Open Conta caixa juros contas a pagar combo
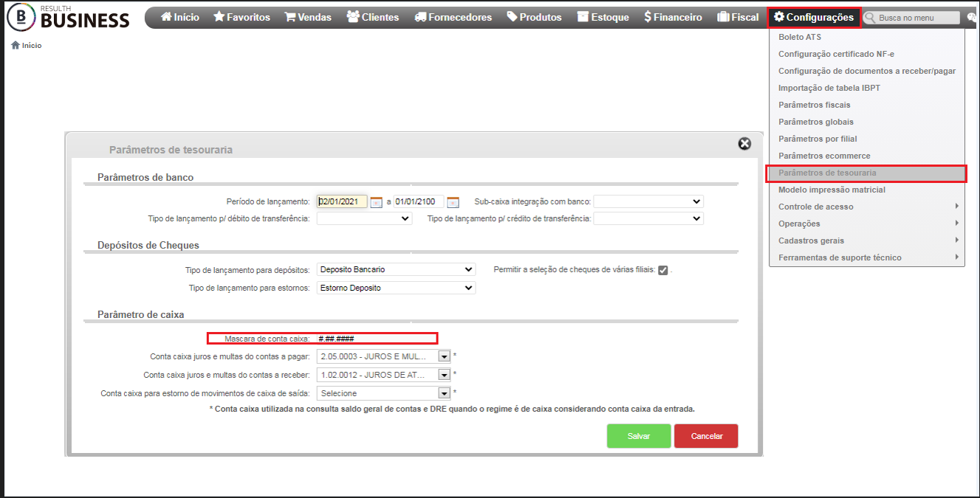980x498 pixels. (x=383, y=356)
